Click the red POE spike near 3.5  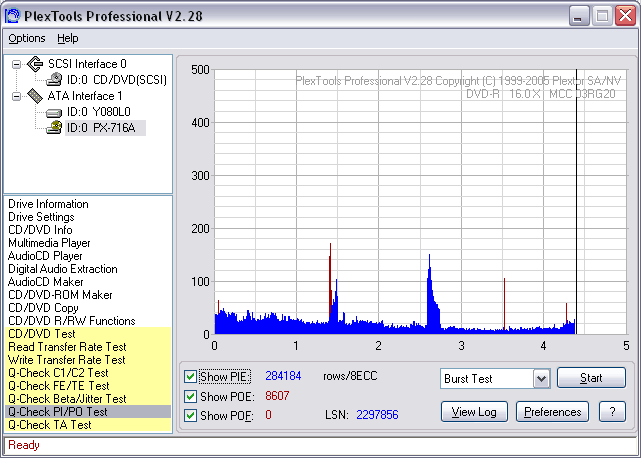point(504,304)
